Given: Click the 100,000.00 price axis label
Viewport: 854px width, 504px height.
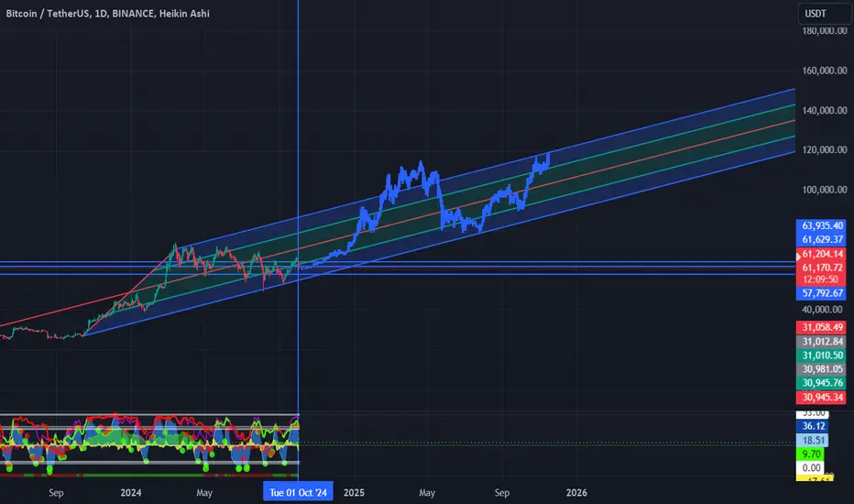Looking at the screenshot, I should coord(824,190).
